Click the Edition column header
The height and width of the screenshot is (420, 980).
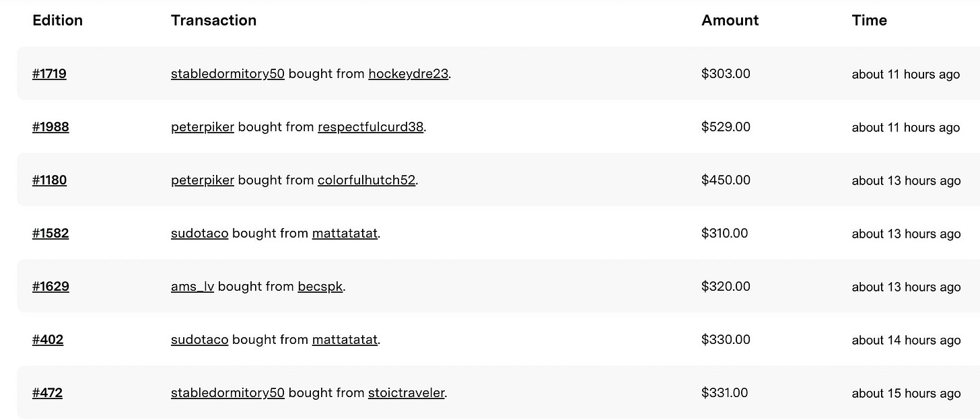tap(58, 20)
